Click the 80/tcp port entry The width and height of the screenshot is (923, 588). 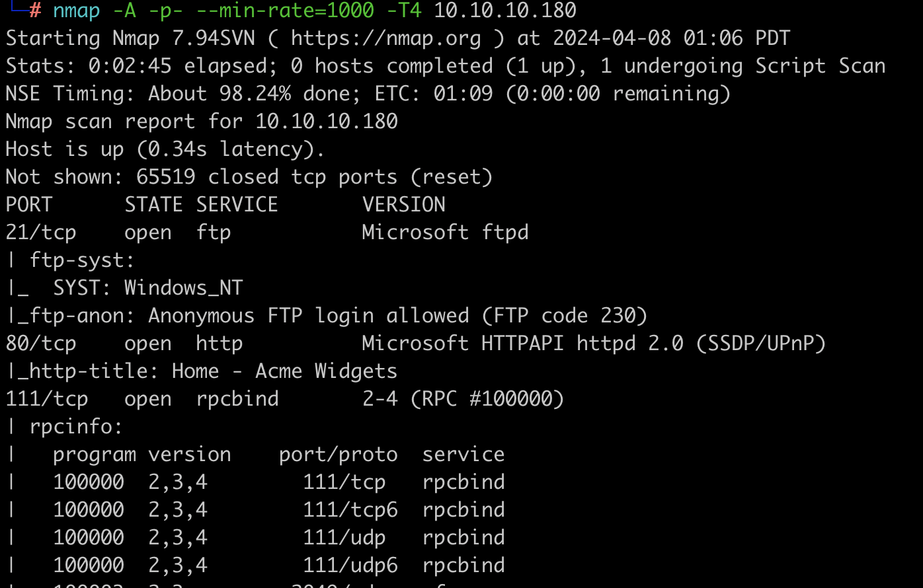point(41,344)
